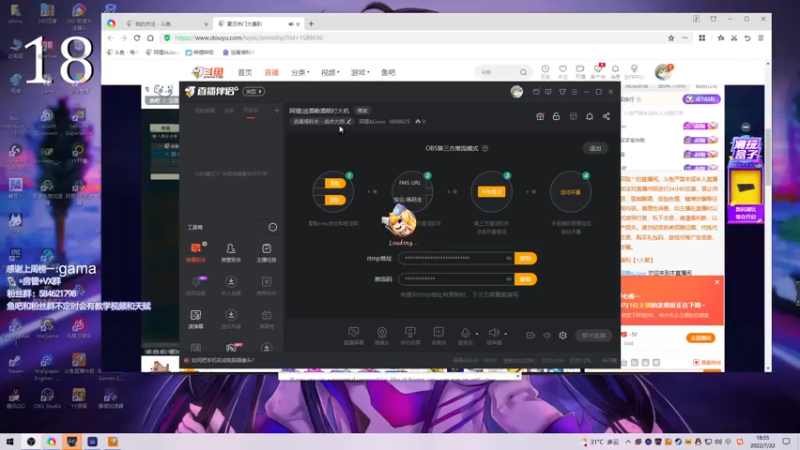Add the 摄像头 camera source

(x=382, y=335)
